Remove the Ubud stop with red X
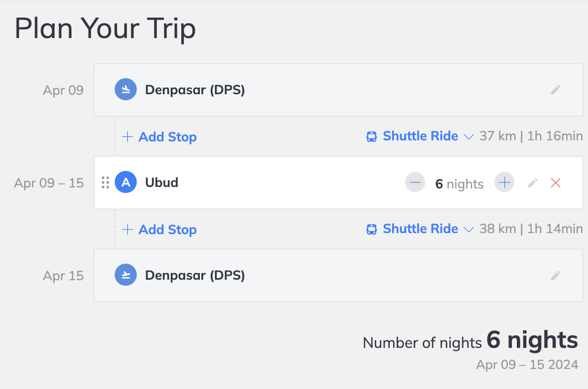 coord(555,183)
